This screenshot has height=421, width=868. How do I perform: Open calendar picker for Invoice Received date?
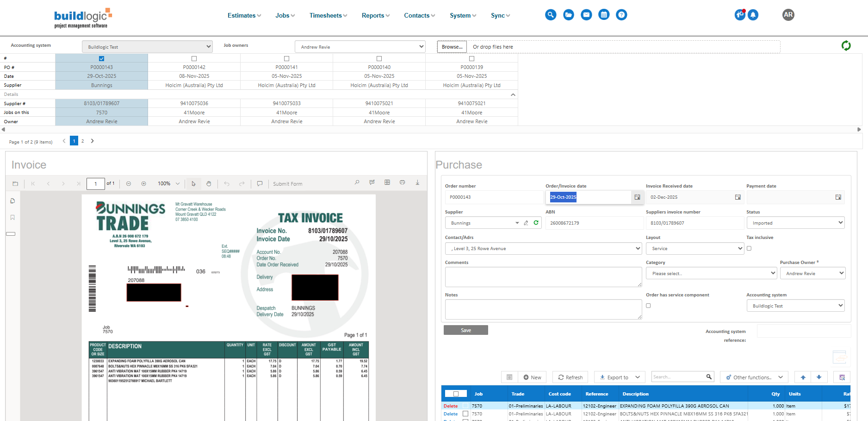point(738,197)
